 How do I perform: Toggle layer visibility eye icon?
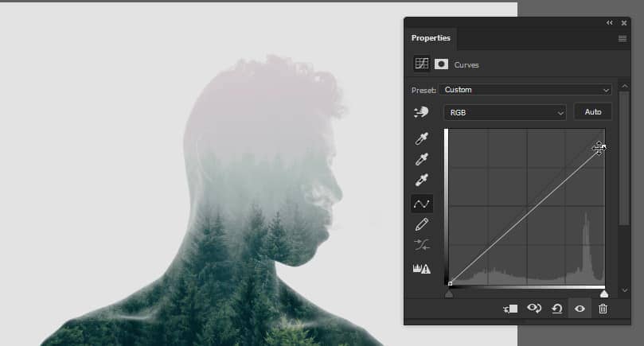click(580, 309)
